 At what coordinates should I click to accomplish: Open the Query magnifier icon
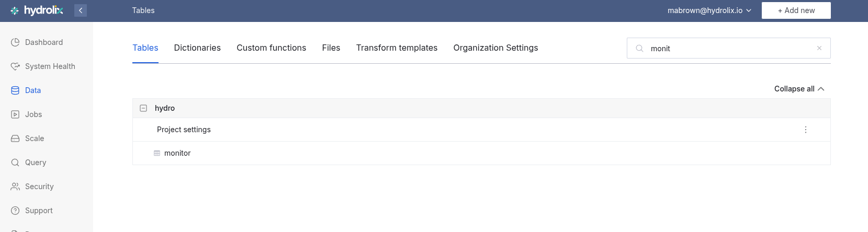point(15,163)
